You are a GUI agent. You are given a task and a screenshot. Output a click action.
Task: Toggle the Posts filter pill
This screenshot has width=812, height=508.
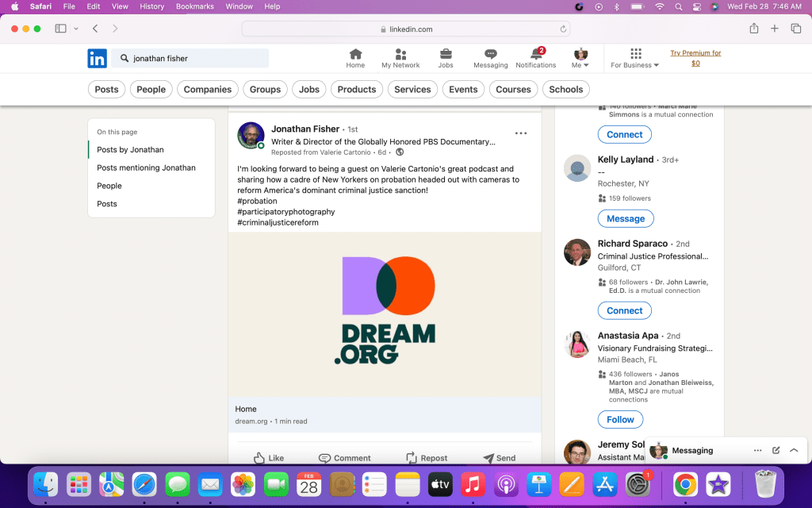coord(106,90)
